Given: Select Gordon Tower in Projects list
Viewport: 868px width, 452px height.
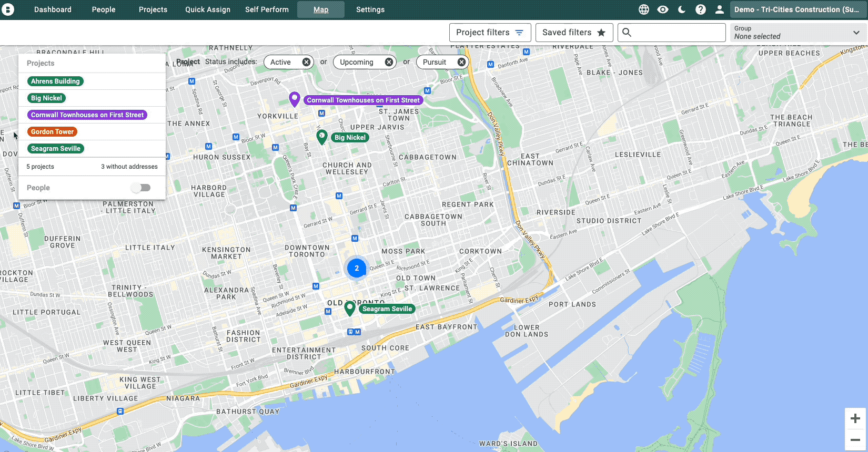Looking at the screenshot, I should tap(52, 132).
